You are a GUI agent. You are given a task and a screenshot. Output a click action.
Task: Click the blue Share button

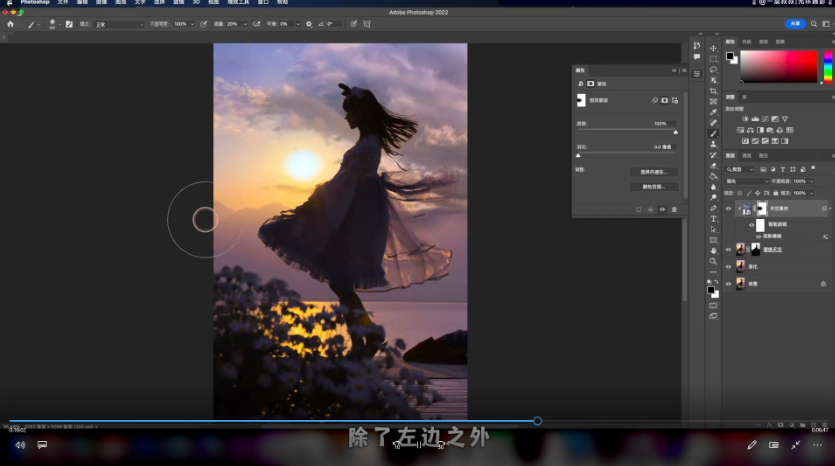pyautogui.click(x=796, y=24)
